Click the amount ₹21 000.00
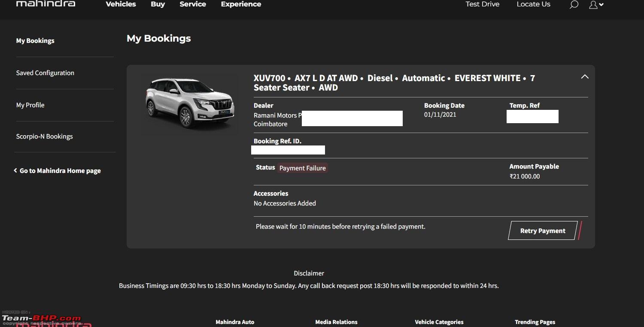 pos(525,176)
